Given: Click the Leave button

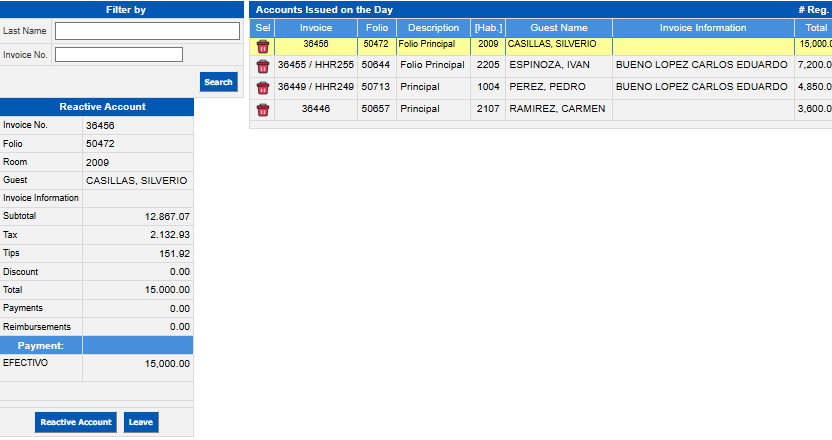Looking at the screenshot, I should [x=141, y=422].
